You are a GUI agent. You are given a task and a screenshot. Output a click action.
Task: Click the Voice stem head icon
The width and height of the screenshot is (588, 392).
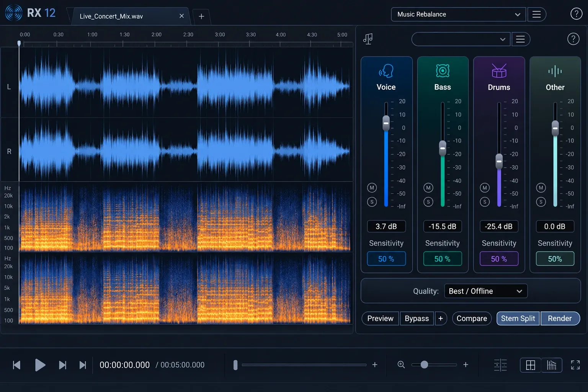[x=386, y=71]
